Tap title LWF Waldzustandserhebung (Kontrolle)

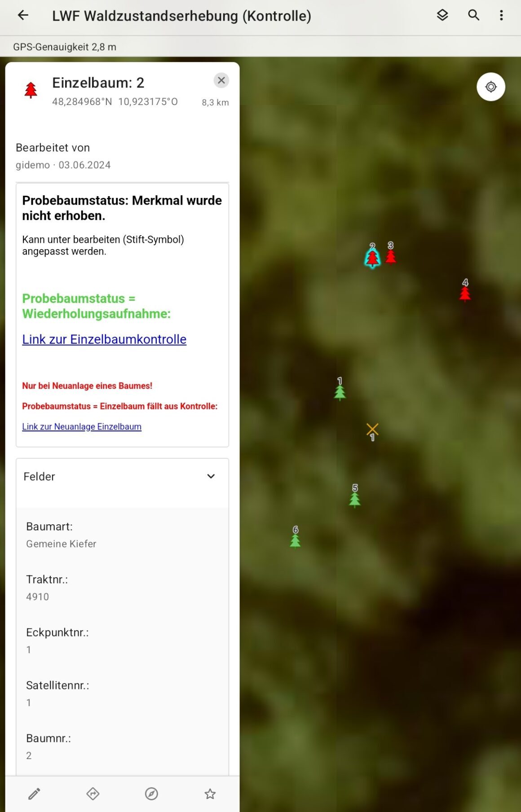(x=181, y=16)
